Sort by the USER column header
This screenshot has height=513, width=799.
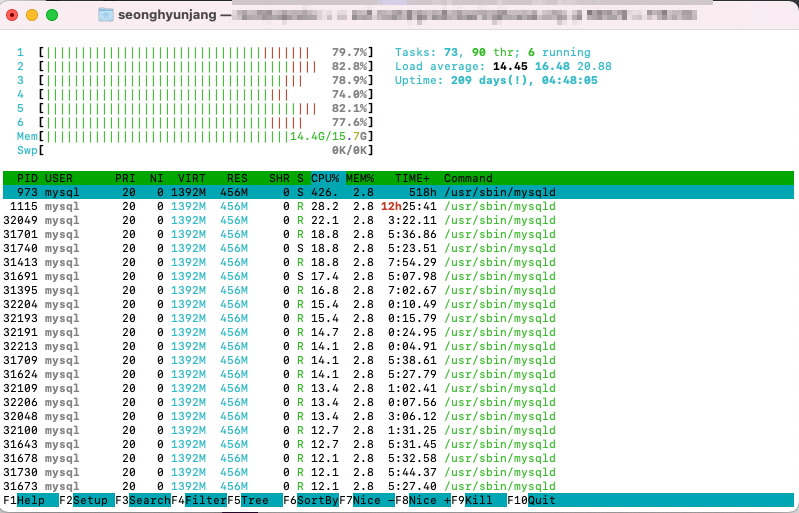(59, 178)
